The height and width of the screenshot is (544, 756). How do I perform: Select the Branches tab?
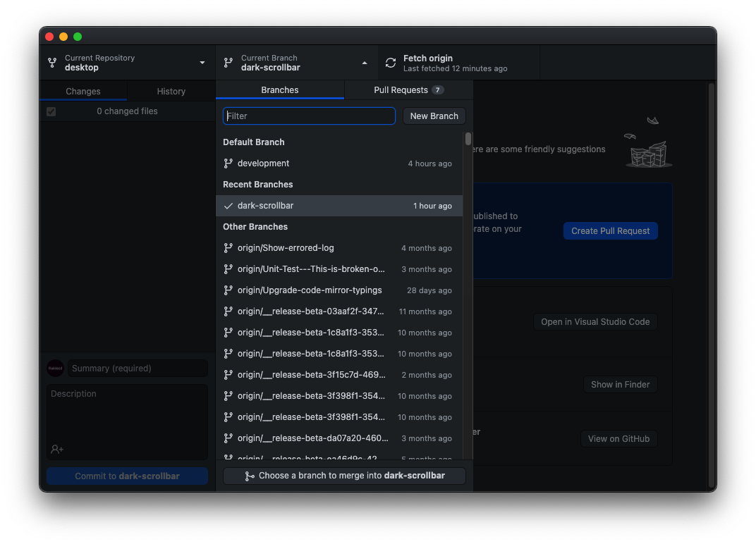[x=280, y=90]
